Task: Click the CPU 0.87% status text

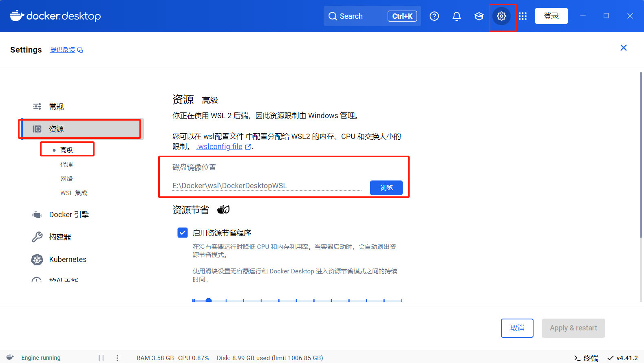Action: [x=194, y=358]
